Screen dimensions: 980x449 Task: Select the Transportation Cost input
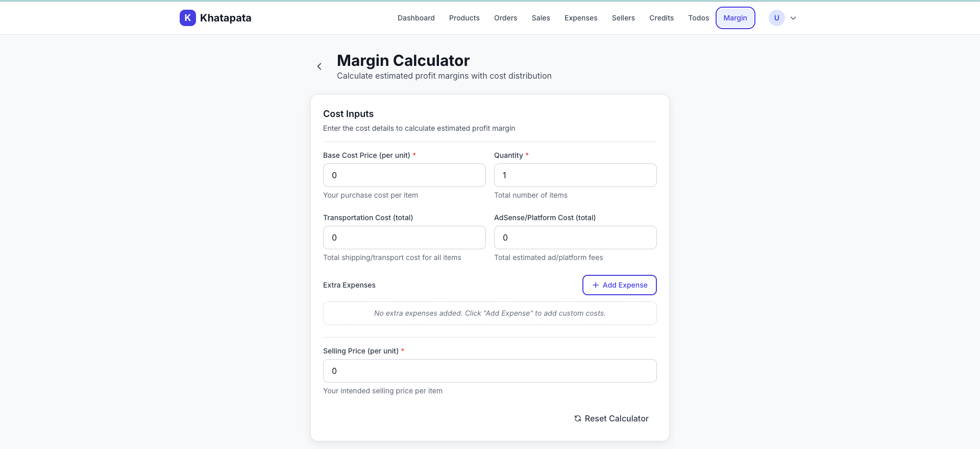[404, 238]
